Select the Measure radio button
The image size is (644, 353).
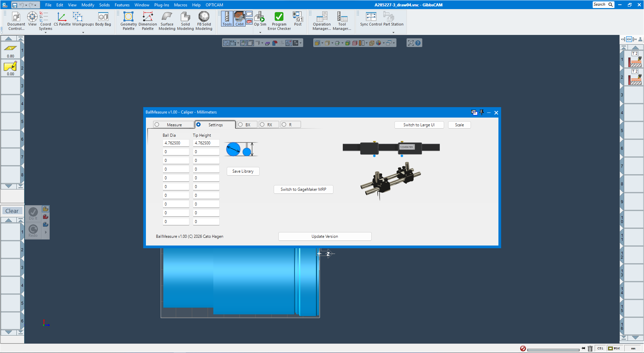(157, 124)
